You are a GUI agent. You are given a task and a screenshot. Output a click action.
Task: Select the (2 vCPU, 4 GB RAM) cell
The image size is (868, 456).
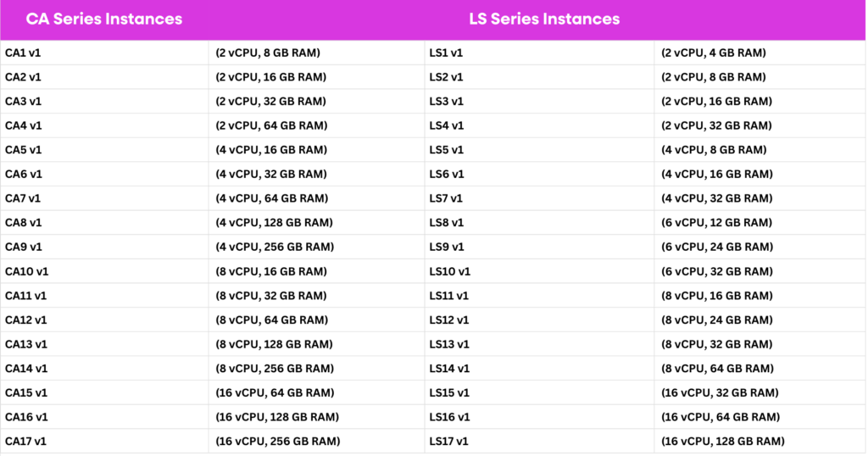click(713, 53)
